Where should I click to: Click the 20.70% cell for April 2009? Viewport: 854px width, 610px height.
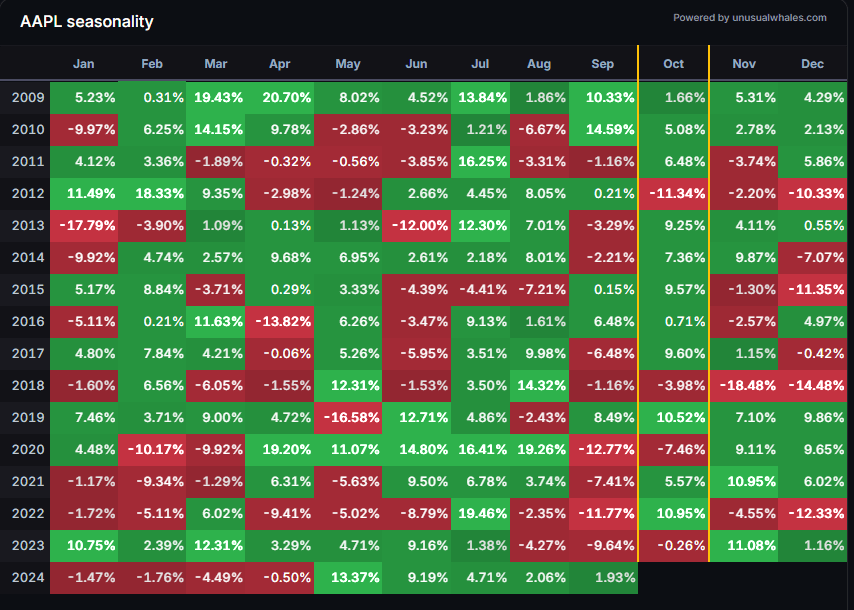(x=280, y=98)
